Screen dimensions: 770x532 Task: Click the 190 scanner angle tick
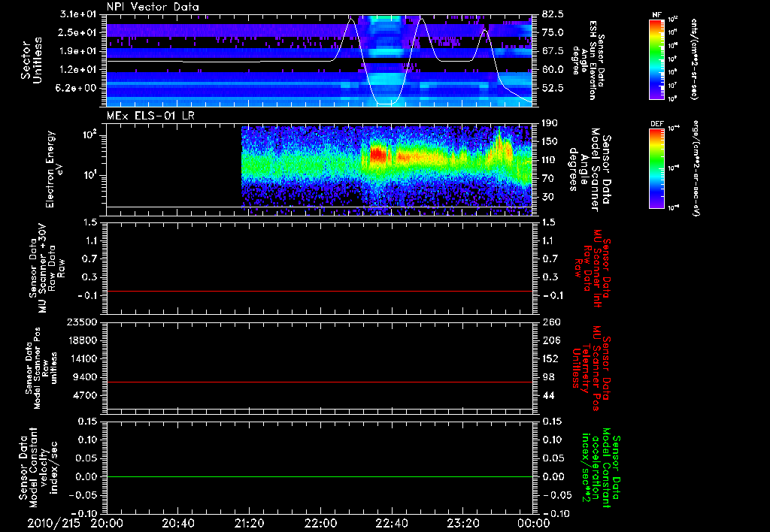(550, 123)
